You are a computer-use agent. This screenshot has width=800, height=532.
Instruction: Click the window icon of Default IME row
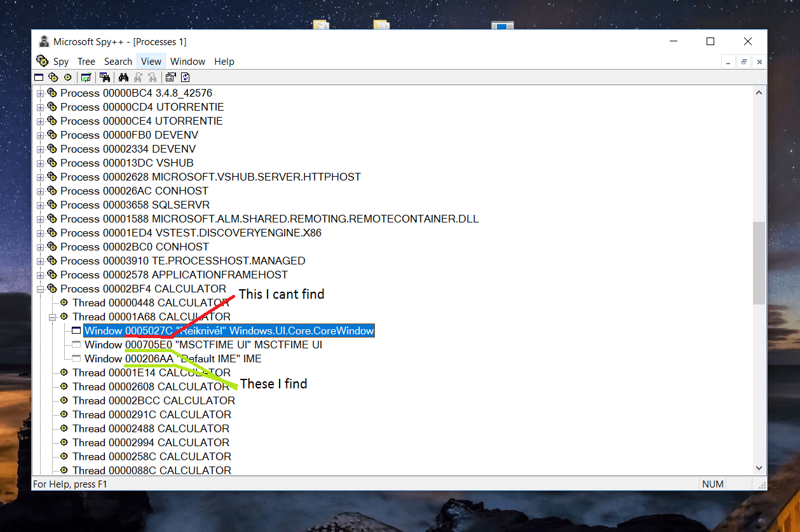click(76, 358)
